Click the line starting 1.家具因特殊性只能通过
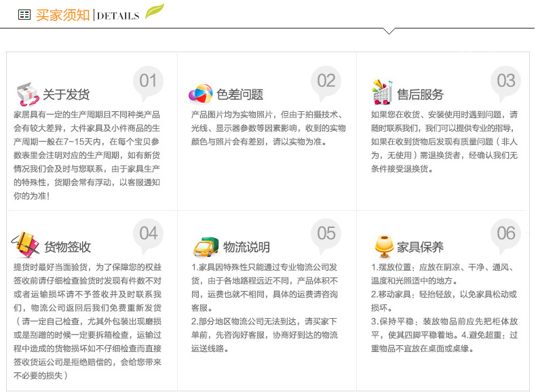This screenshot has height=392, width=536. [264, 267]
